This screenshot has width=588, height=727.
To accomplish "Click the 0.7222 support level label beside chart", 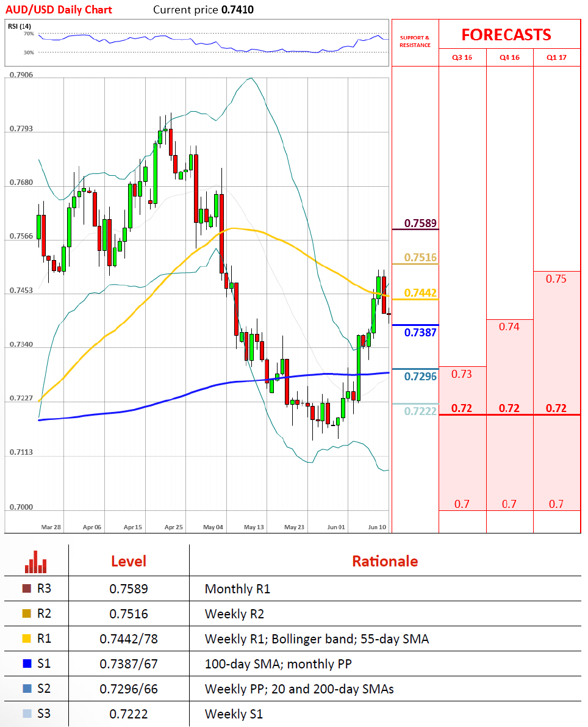I will pos(420,411).
